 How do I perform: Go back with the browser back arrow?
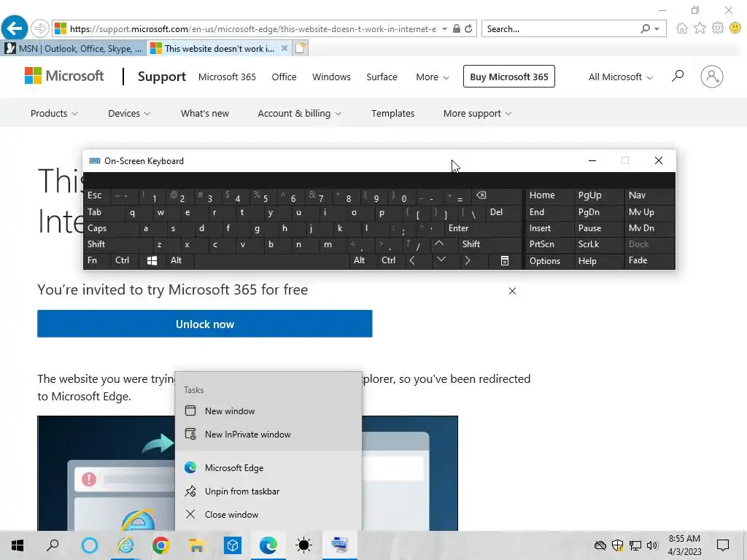(15, 28)
